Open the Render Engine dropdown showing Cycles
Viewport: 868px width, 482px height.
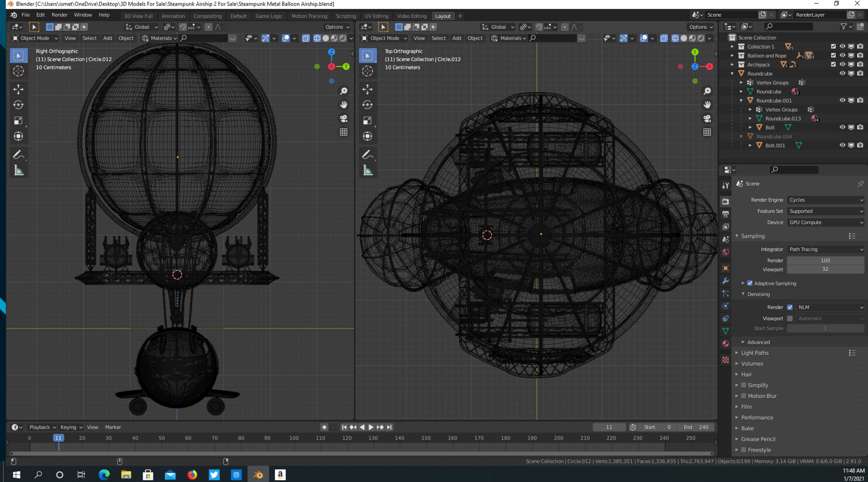[x=826, y=200]
